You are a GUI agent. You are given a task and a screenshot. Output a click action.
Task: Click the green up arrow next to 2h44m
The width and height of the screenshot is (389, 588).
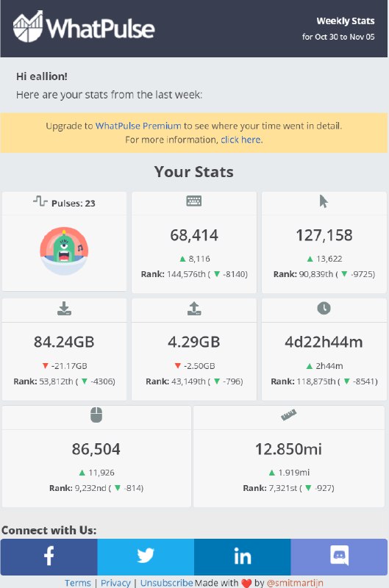click(x=310, y=365)
